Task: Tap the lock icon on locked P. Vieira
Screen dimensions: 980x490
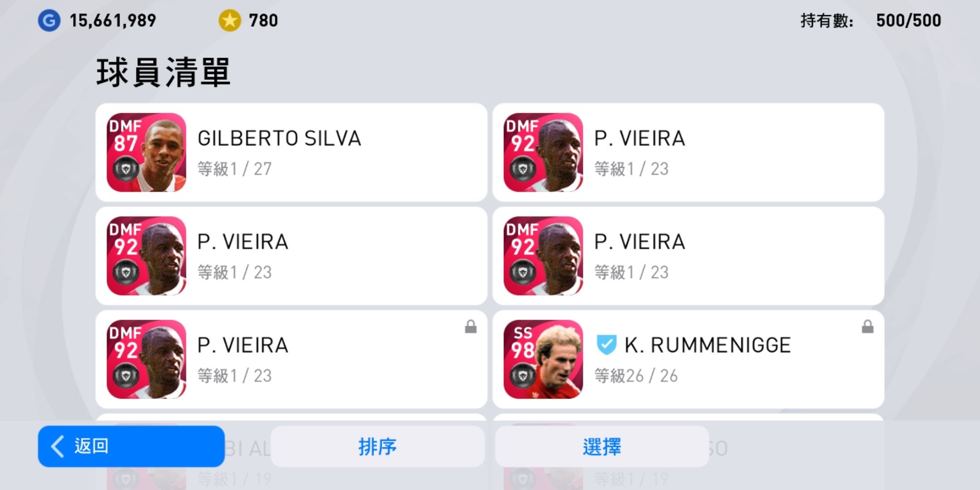Action: coord(471,327)
